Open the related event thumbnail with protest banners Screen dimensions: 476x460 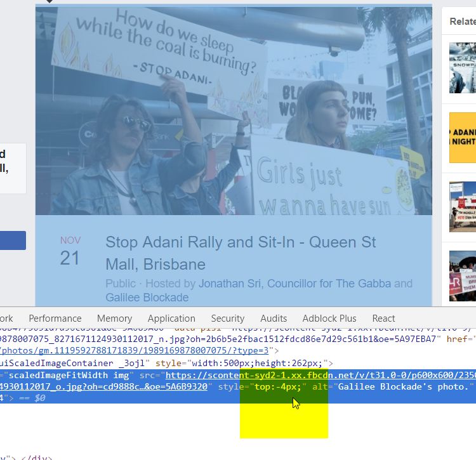click(462, 207)
